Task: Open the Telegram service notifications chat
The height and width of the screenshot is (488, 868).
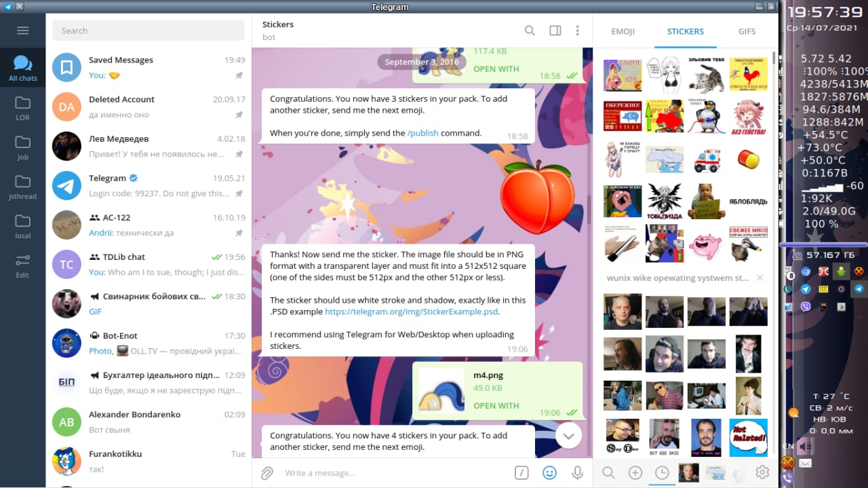Action: point(149,185)
